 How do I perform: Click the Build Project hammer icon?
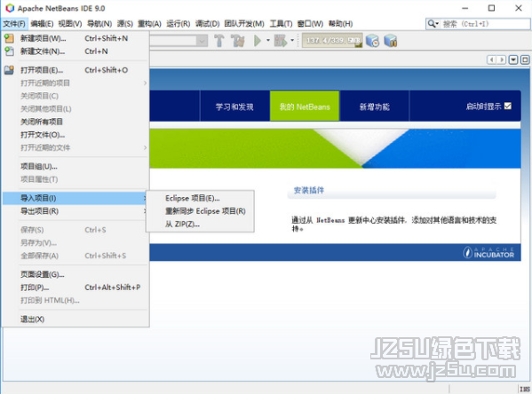[219, 41]
